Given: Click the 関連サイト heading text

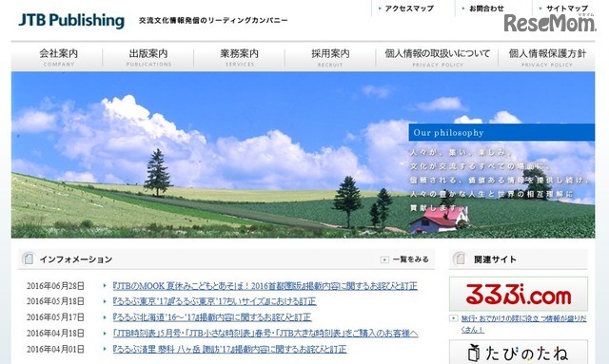Looking at the screenshot, I should (495, 259).
